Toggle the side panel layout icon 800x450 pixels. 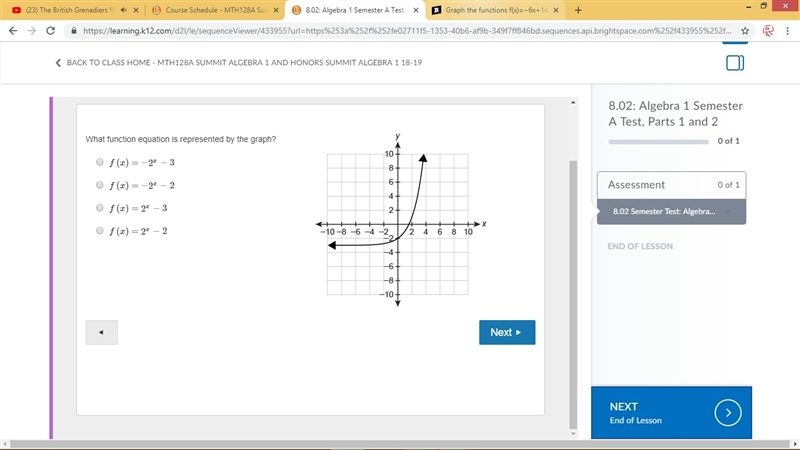pos(735,63)
